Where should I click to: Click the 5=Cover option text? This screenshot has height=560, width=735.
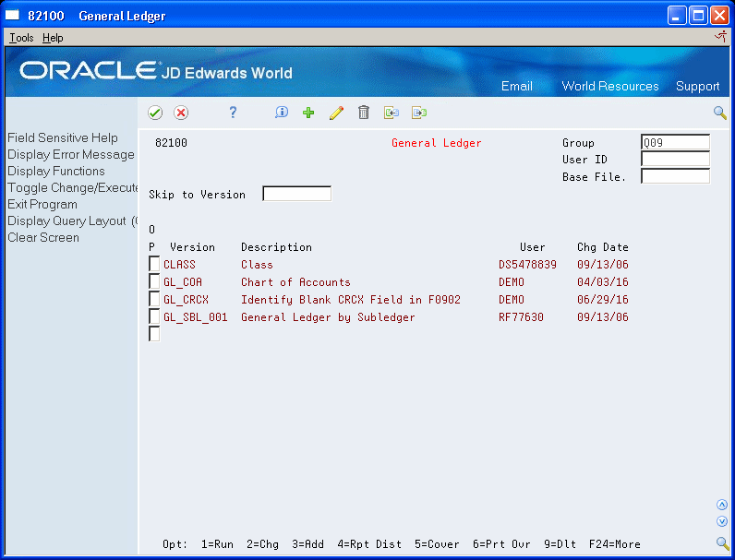point(437,544)
